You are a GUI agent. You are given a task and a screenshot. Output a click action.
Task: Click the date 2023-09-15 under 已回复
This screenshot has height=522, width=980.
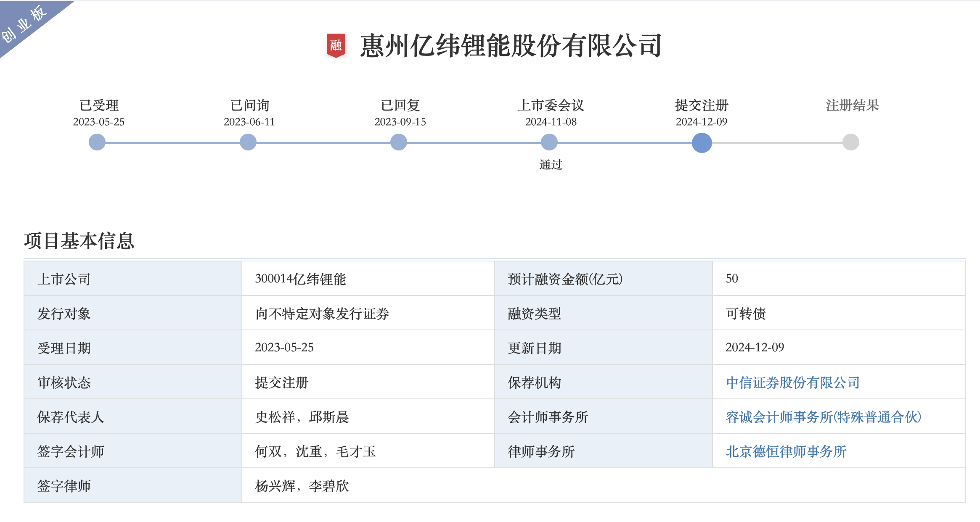click(x=400, y=122)
